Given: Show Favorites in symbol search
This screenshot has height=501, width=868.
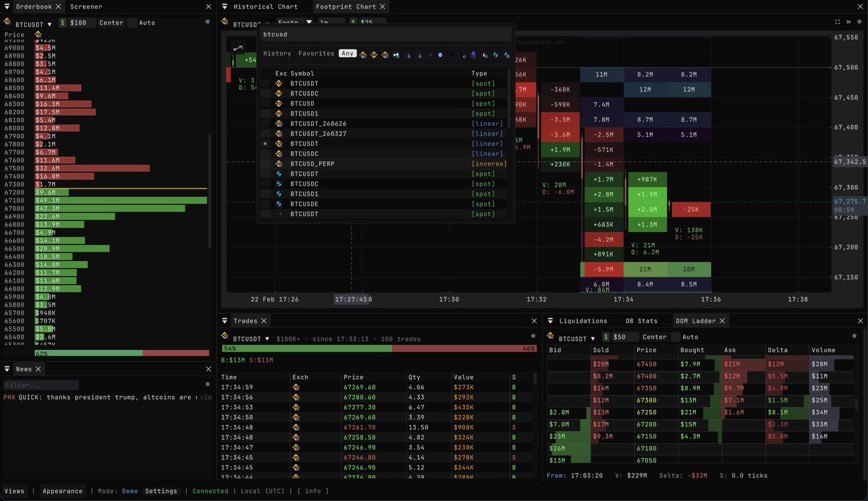Looking at the screenshot, I should pos(317,53).
